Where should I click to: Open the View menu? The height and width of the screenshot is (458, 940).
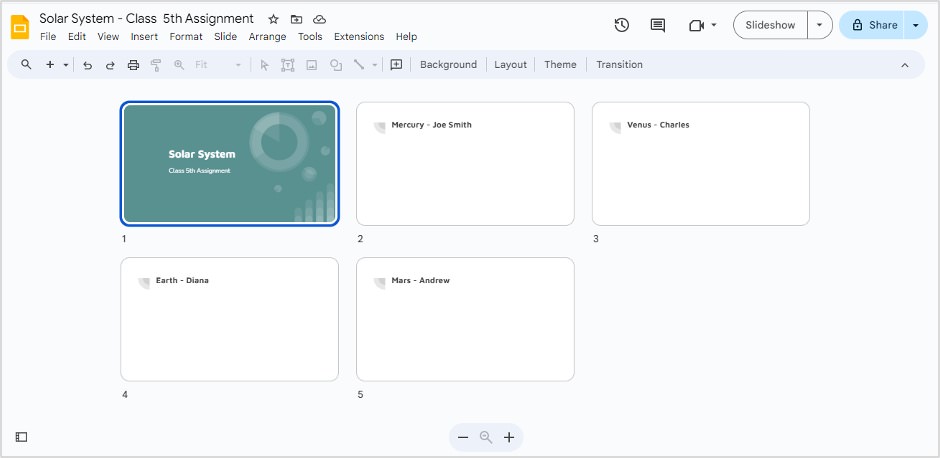tap(109, 37)
